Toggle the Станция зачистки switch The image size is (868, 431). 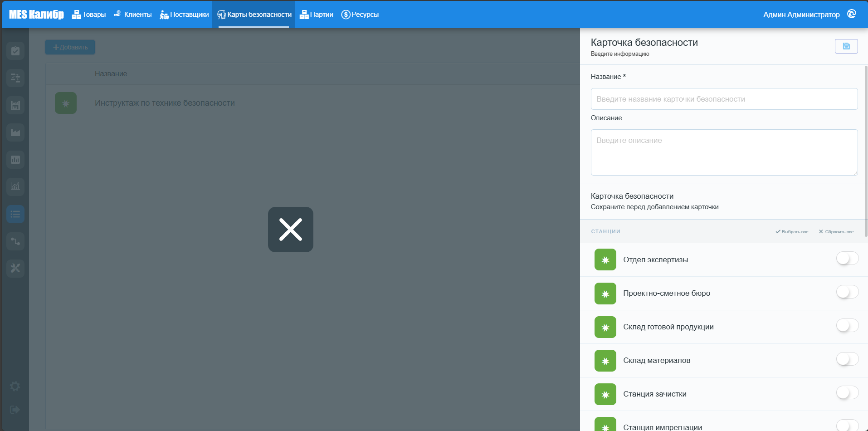click(x=847, y=393)
